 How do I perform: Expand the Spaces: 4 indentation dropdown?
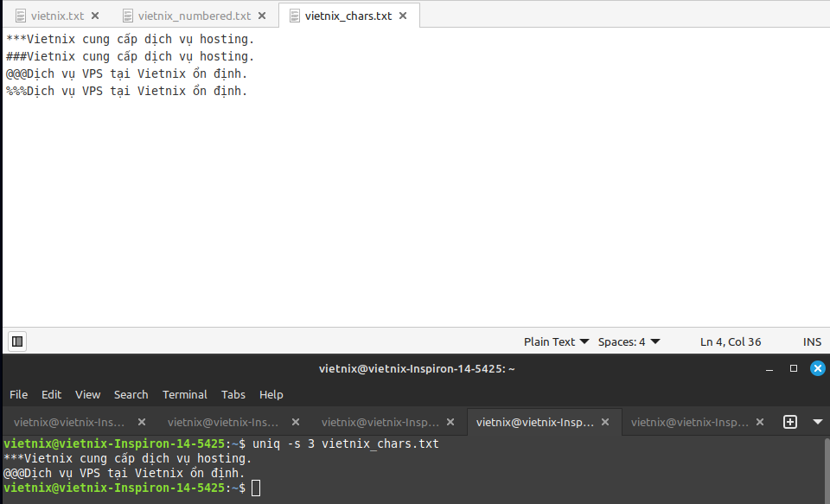click(x=629, y=341)
